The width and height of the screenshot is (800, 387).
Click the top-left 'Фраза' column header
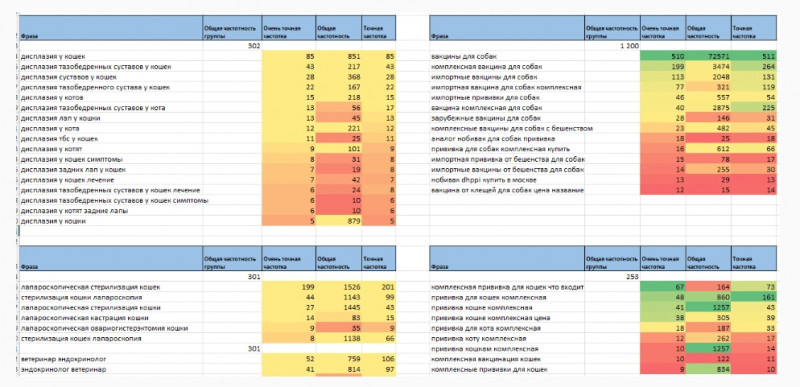(x=111, y=28)
